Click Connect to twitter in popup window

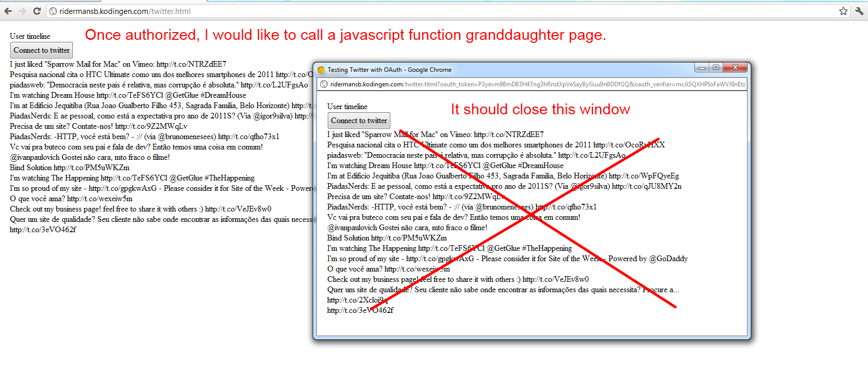pos(359,120)
